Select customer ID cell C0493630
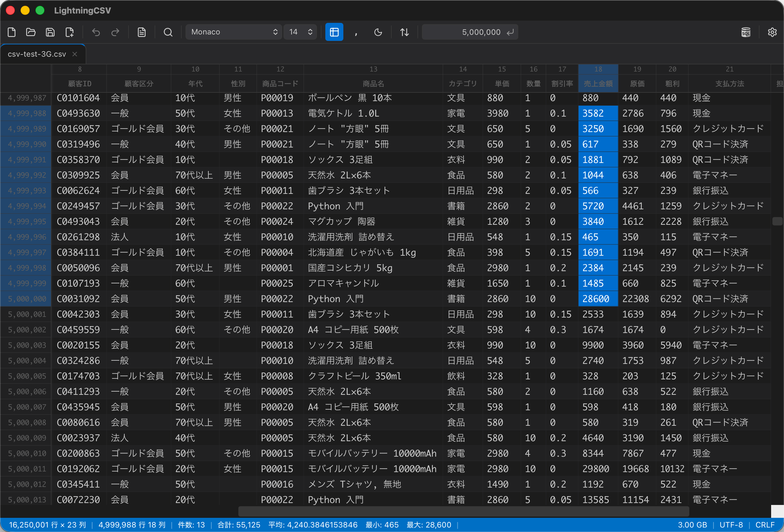784x532 pixels. 80,113
